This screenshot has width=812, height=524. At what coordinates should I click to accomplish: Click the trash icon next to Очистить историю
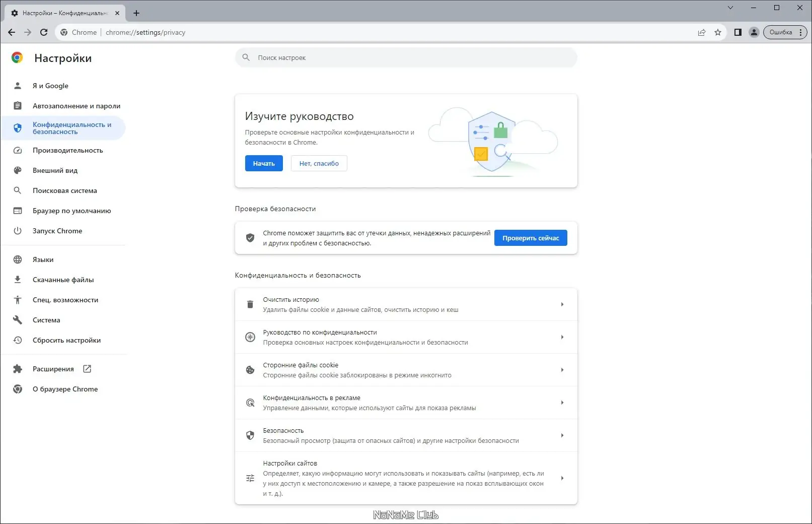[250, 304]
